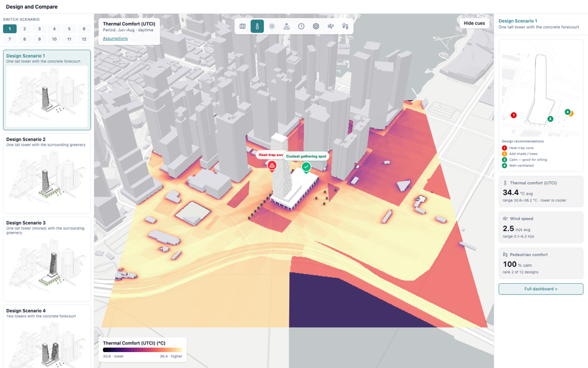This screenshot has height=368, width=588.
Task: Click the UTCI legend color gradient bar
Action: (x=142, y=350)
